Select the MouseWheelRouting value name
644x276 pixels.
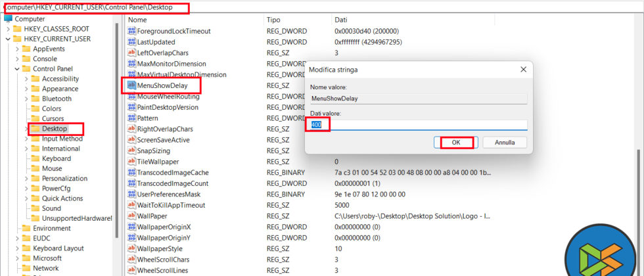coord(168,97)
